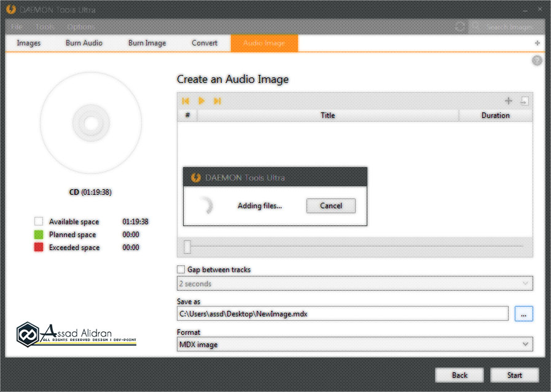Close the DAEMON Tools Ultra window
This screenshot has width=551, height=392.
pos(540,9)
